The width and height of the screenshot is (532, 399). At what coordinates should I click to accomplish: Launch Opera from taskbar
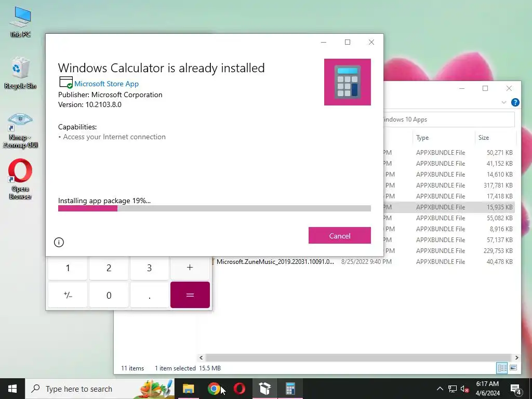(239, 389)
